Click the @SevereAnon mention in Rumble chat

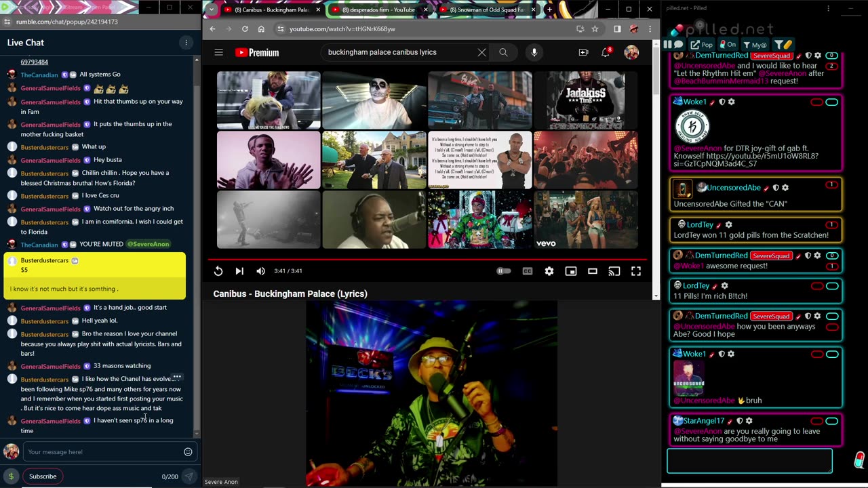(x=147, y=244)
